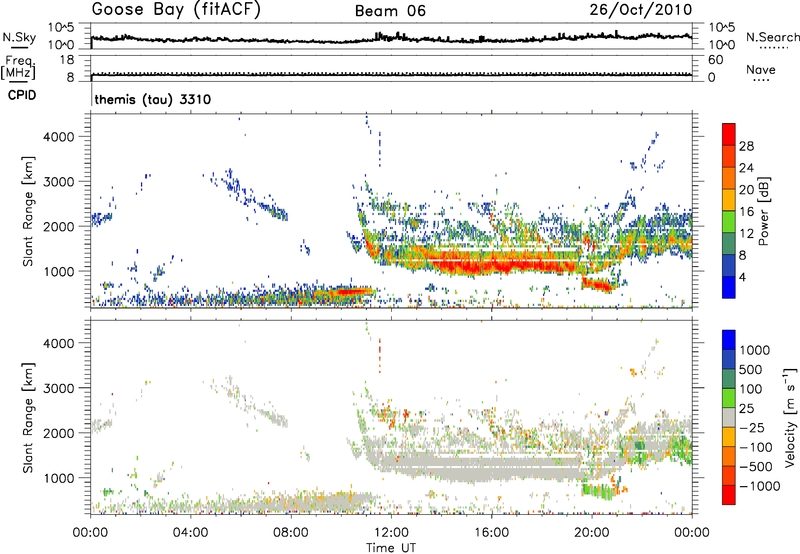Click the themis (tau) 3310 text
The width and height of the screenshot is (800, 554).
point(153,99)
